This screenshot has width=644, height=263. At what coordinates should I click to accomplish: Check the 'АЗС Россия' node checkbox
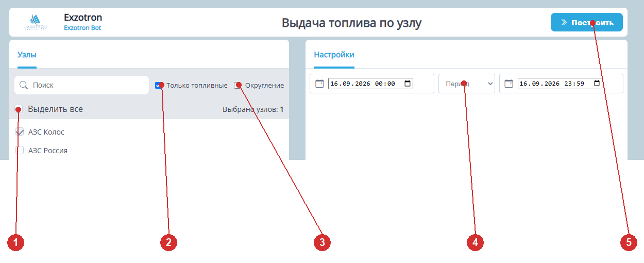[x=20, y=151]
